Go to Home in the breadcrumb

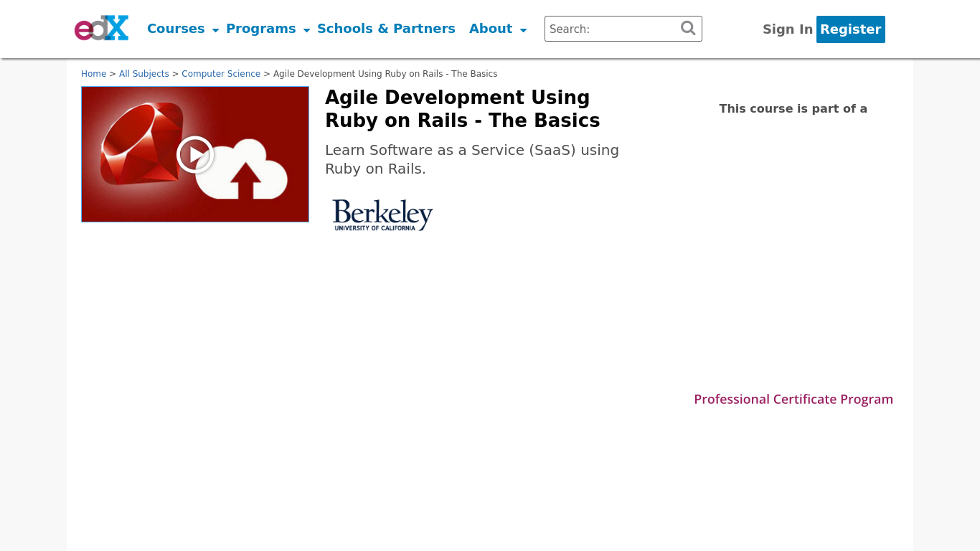click(x=93, y=74)
